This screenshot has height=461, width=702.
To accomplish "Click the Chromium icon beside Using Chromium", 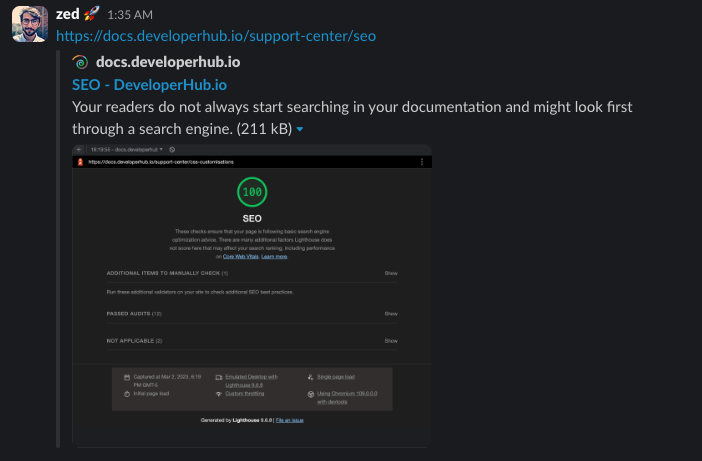I will 311,394.
